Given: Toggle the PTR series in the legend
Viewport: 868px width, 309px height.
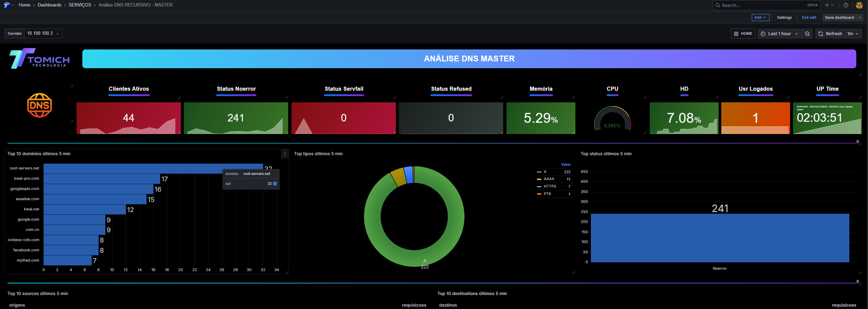Looking at the screenshot, I should [x=547, y=194].
